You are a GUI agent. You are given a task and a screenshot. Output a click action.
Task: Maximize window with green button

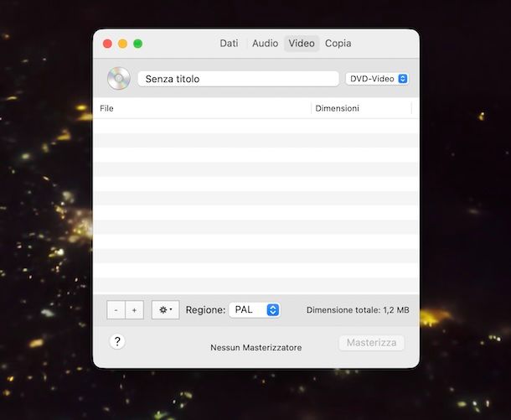138,44
